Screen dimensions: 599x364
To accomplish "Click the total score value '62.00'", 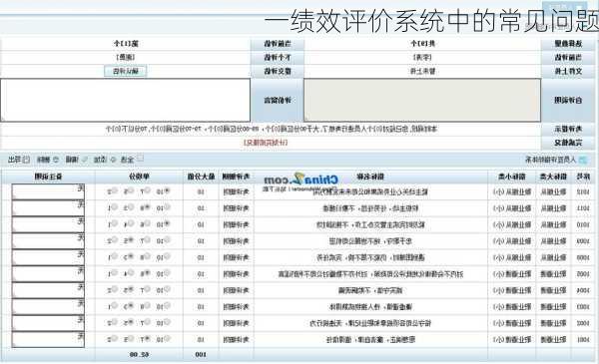I will [x=139, y=354].
